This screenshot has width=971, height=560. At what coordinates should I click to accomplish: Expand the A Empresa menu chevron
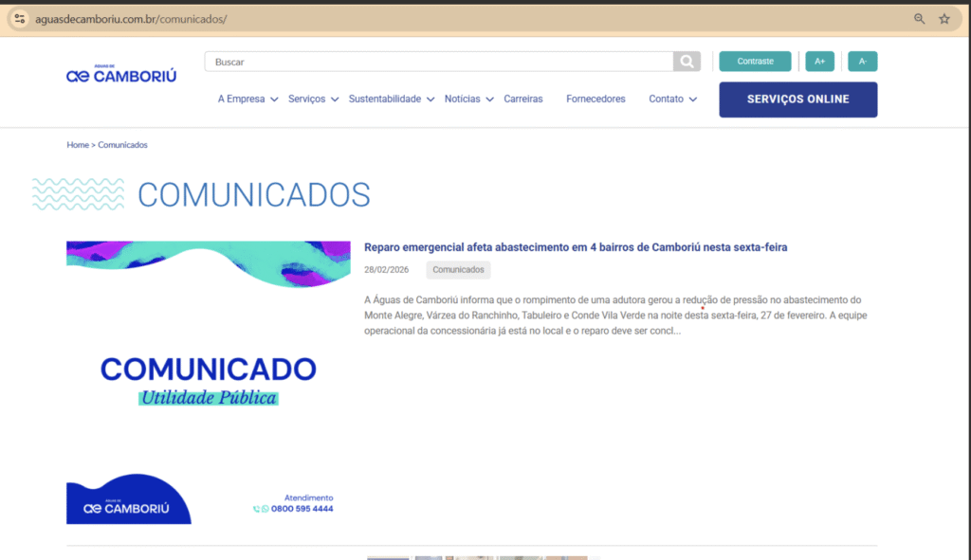274,99
